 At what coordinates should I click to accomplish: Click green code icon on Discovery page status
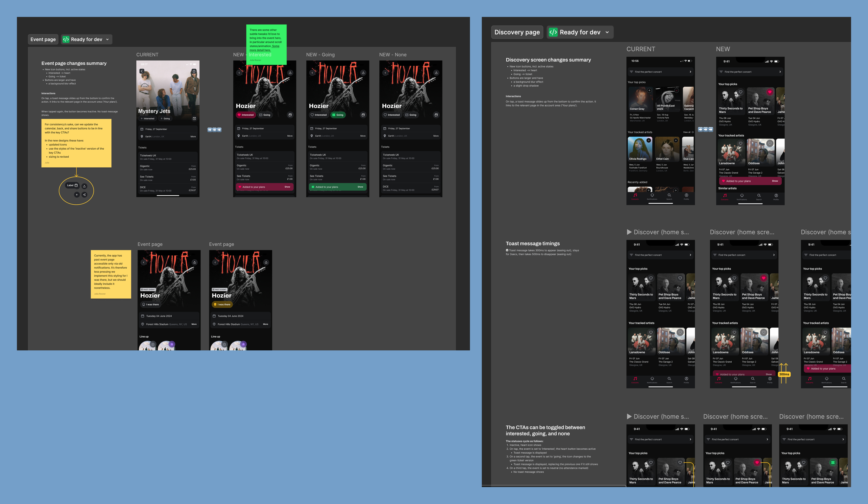(553, 32)
